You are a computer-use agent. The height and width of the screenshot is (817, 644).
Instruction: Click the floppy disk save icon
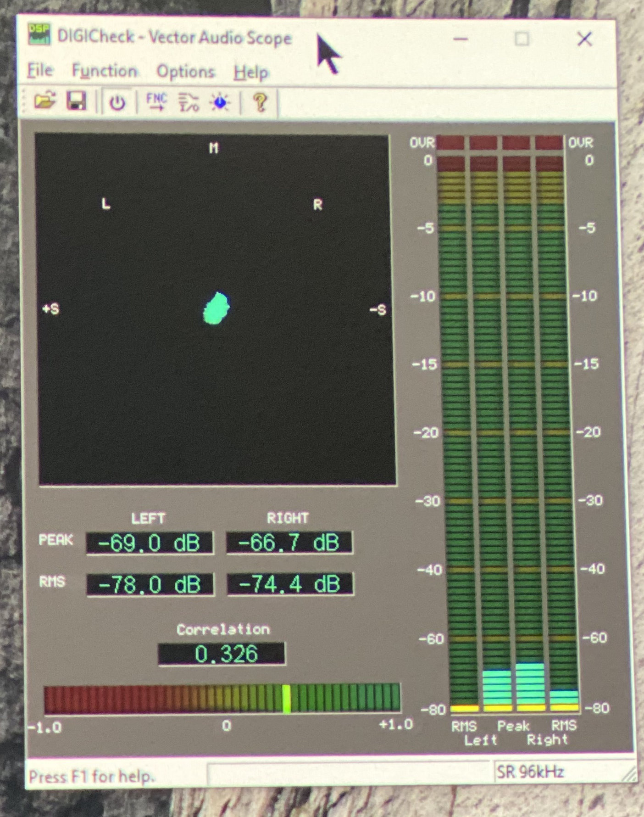tap(77, 101)
